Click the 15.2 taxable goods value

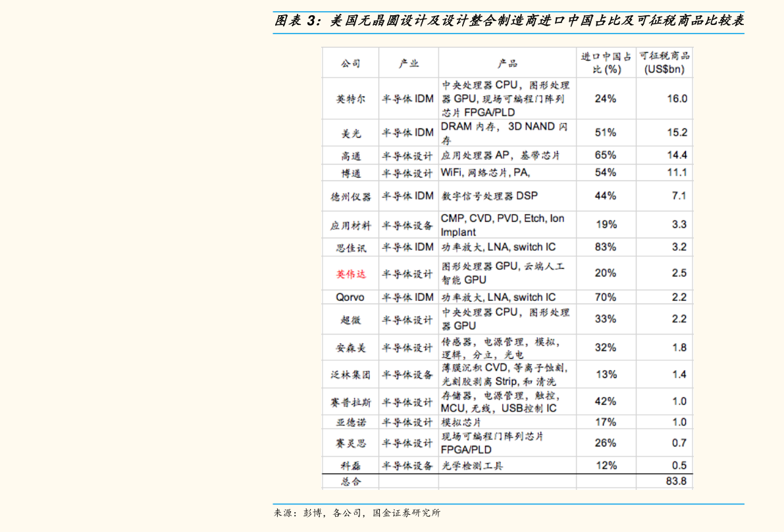(677, 132)
